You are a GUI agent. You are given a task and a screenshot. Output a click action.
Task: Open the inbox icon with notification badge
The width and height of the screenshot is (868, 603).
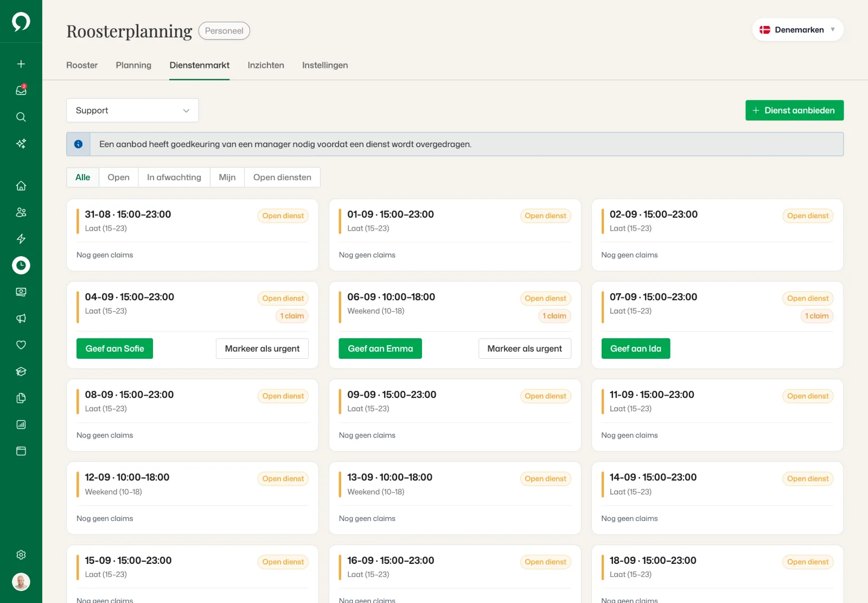pyautogui.click(x=21, y=90)
